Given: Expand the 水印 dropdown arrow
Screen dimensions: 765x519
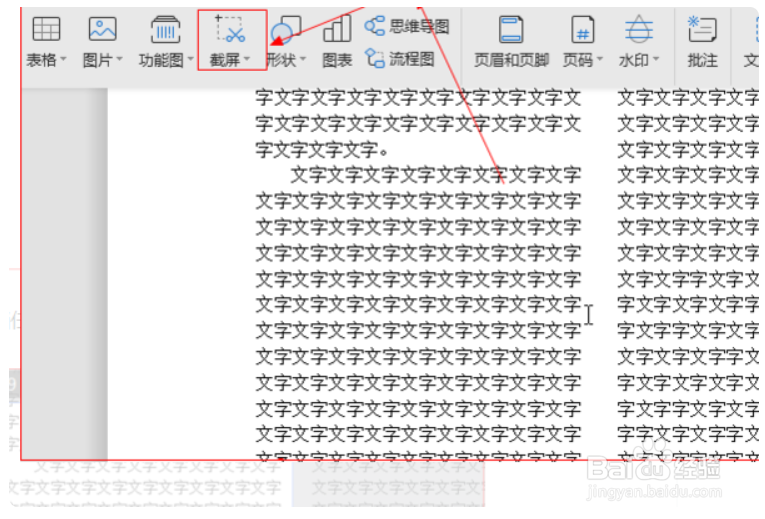Looking at the screenshot, I should [656, 60].
